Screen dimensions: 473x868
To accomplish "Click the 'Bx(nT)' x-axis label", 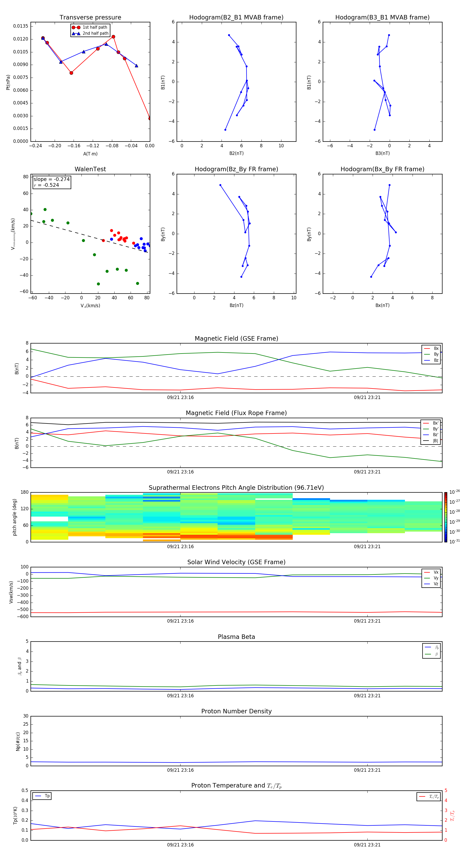I will coord(382,305).
